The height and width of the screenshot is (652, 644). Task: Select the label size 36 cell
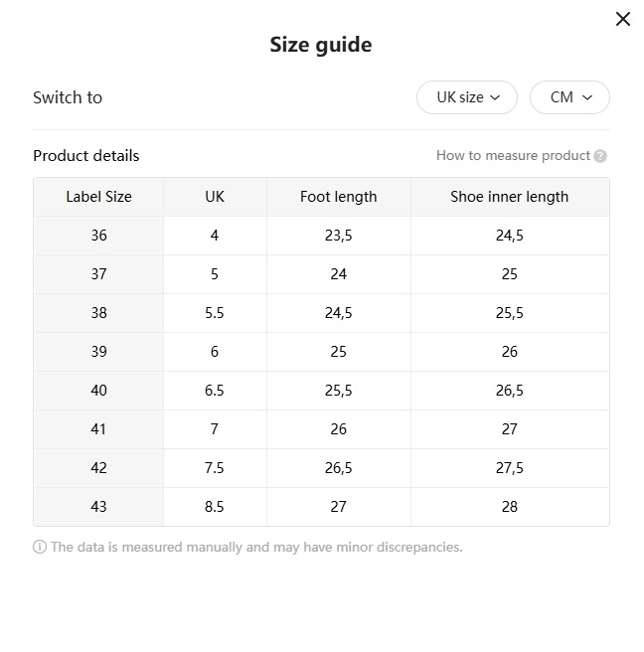pyautogui.click(x=98, y=236)
